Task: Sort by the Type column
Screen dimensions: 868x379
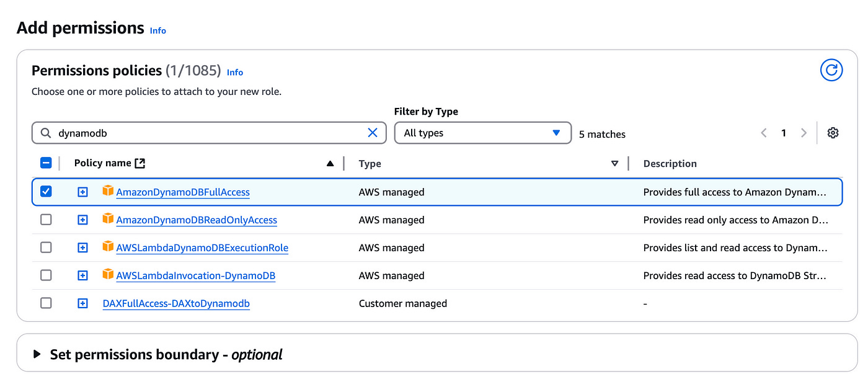Action: coord(614,164)
